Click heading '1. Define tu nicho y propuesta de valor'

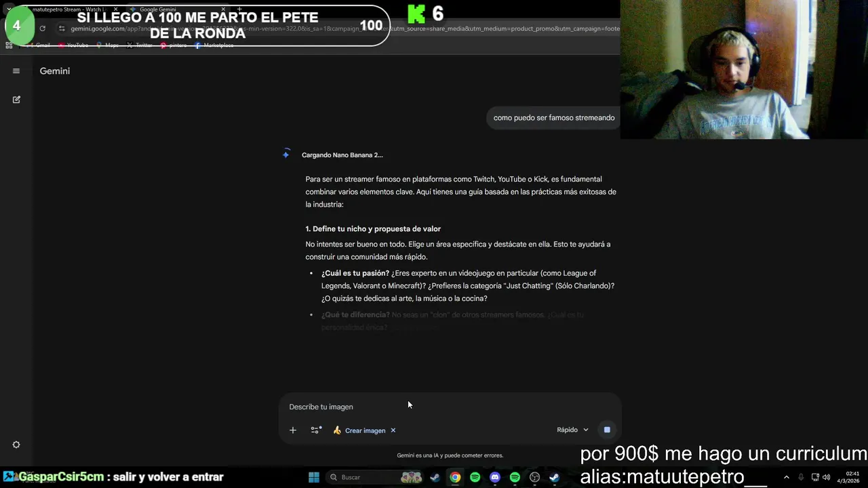373,229
